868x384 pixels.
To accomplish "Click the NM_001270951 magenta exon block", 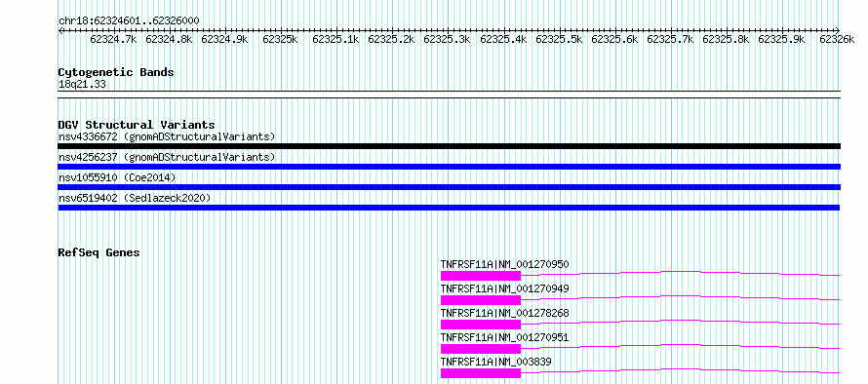I will pos(481,349).
